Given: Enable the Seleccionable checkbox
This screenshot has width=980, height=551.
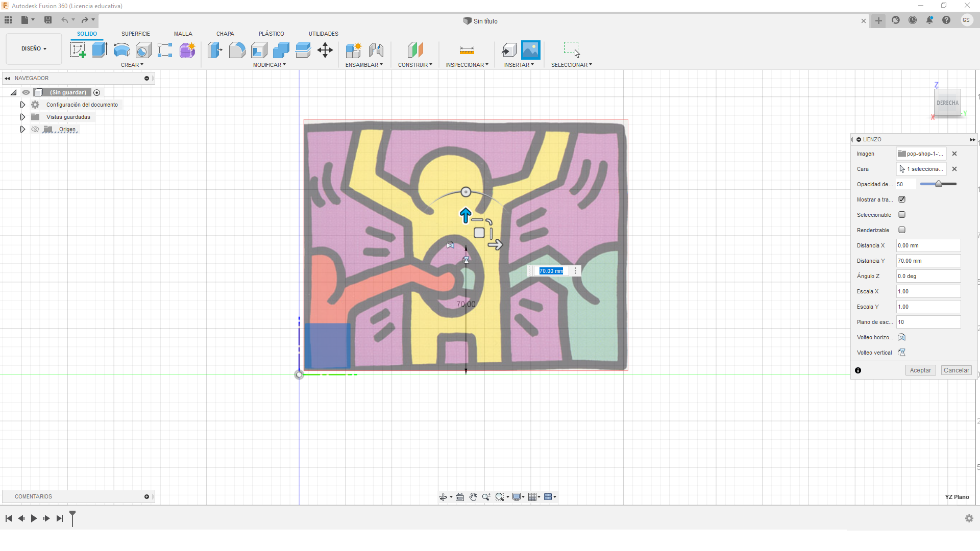Looking at the screenshot, I should [902, 215].
